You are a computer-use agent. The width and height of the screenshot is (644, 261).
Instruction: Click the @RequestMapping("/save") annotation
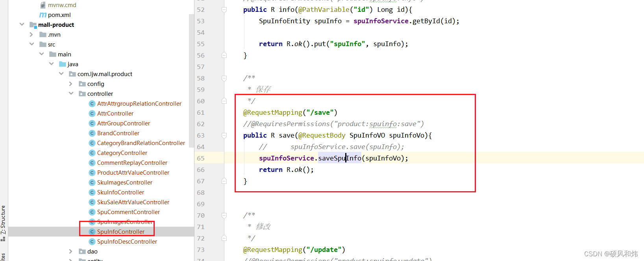click(x=290, y=112)
